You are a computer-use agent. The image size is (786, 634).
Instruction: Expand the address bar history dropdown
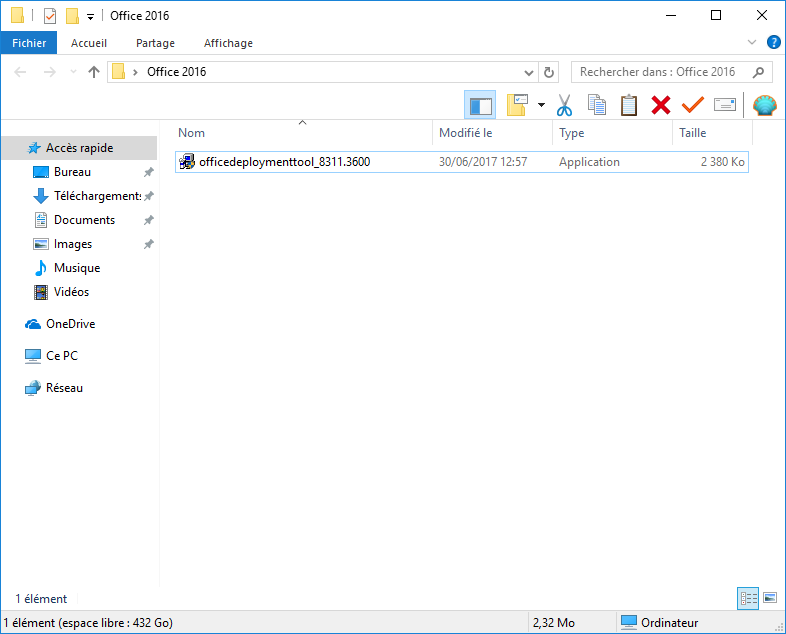(x=528, y=73)
